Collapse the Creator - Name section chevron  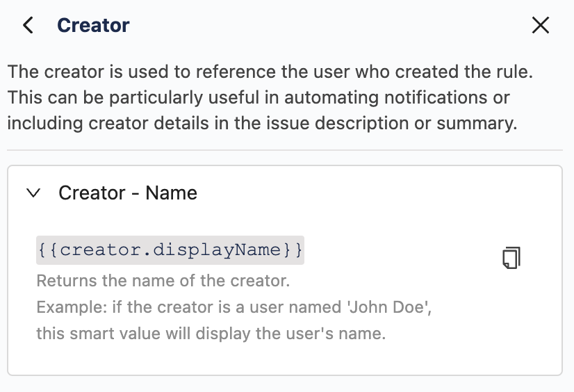click(33, 193)
